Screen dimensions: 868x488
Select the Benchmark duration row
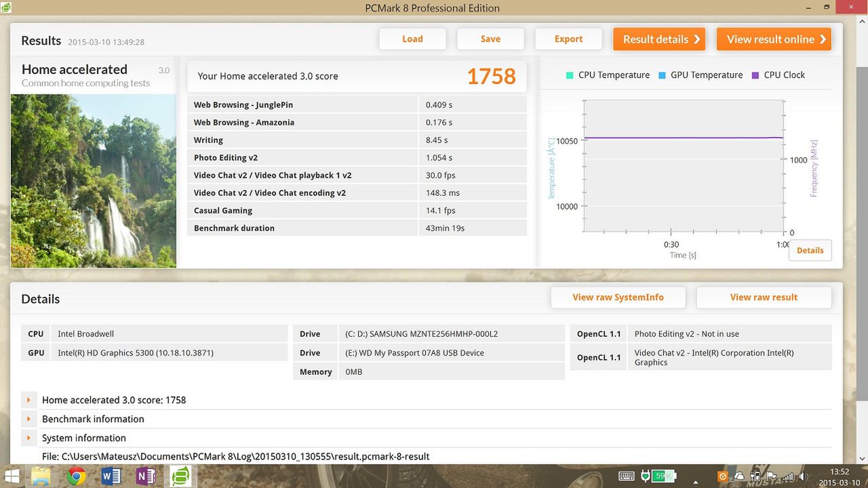(357, 228)
